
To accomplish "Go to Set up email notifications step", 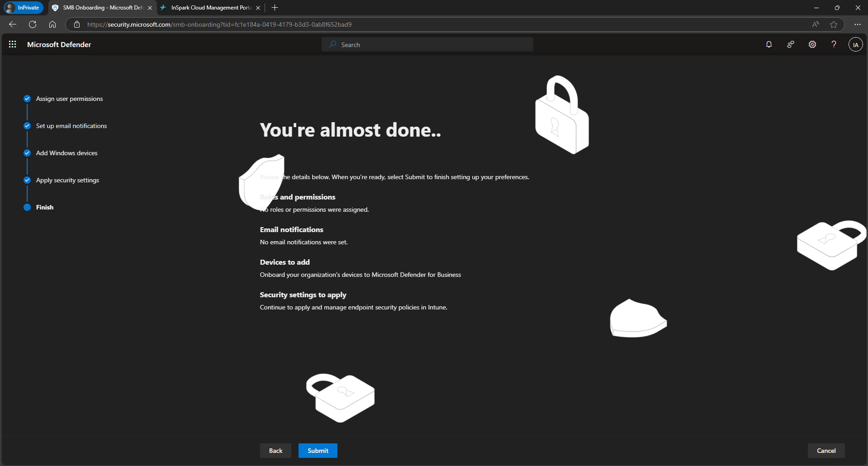I will tap(71, 126).
